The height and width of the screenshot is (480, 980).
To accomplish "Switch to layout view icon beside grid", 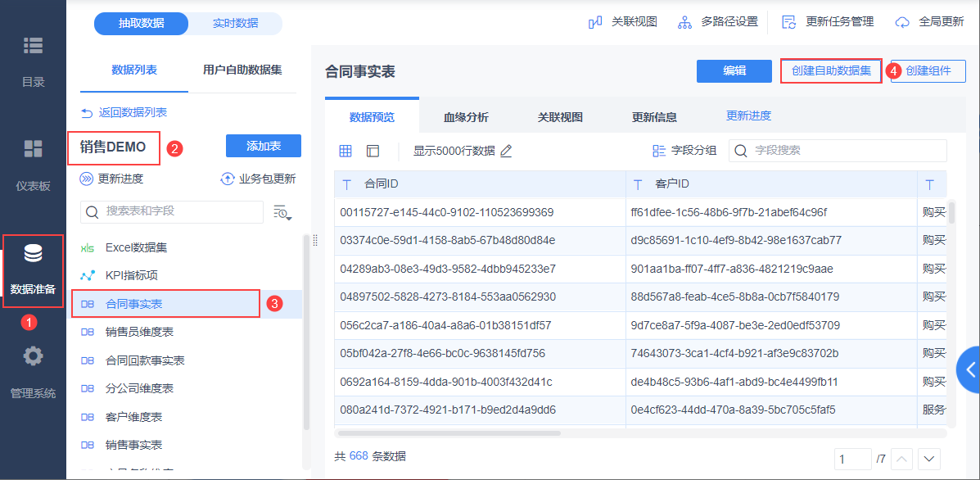I will (373, 151).
